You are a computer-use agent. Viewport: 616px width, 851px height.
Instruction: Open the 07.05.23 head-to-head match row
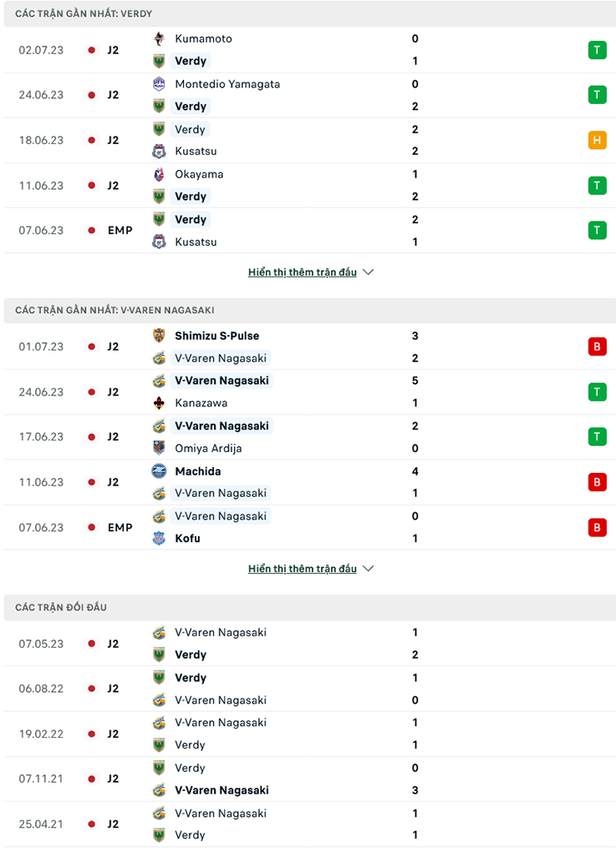[308, 644]
